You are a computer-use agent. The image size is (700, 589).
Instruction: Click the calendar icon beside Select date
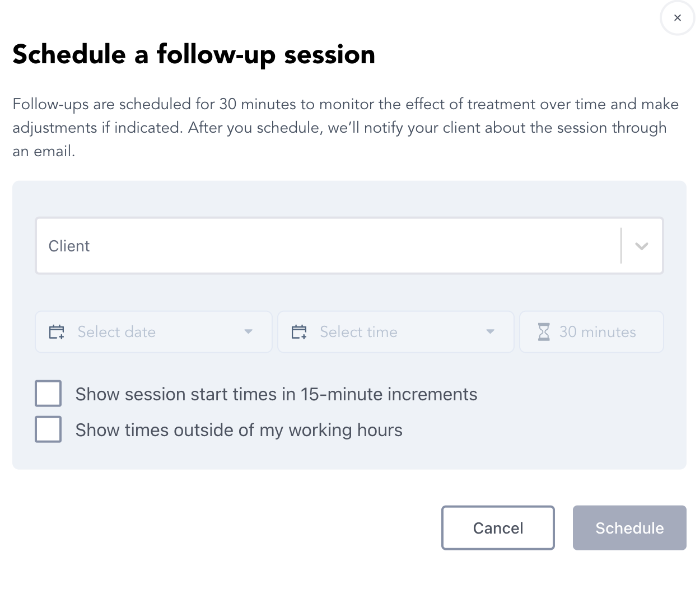tap(57, 332)
